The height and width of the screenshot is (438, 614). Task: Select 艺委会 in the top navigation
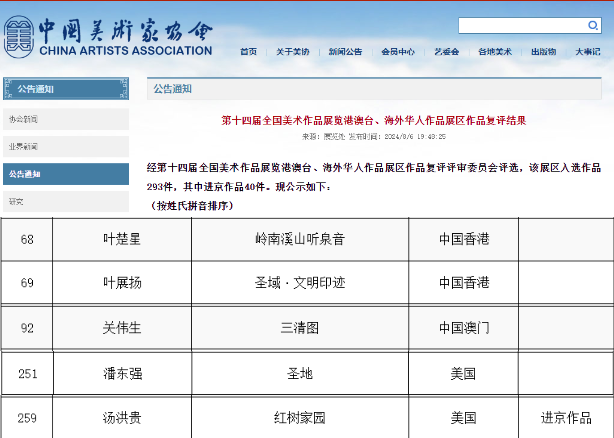click(446, 52)
